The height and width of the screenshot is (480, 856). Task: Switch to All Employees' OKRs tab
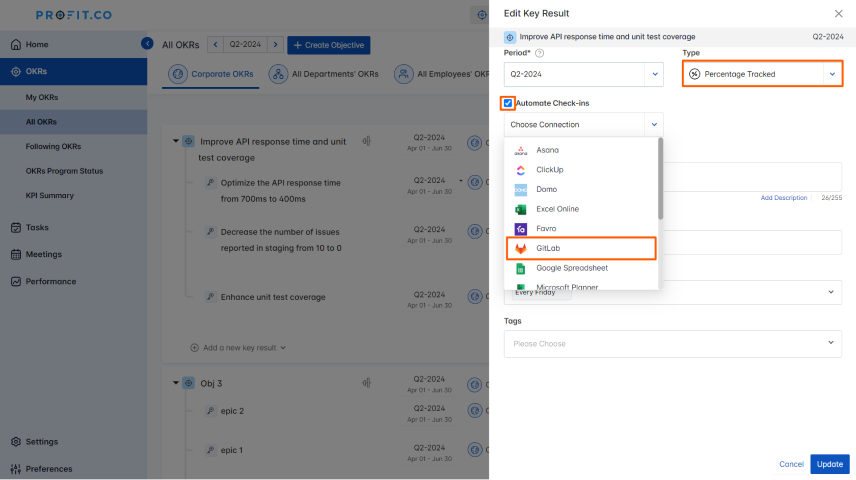point(442,74)
